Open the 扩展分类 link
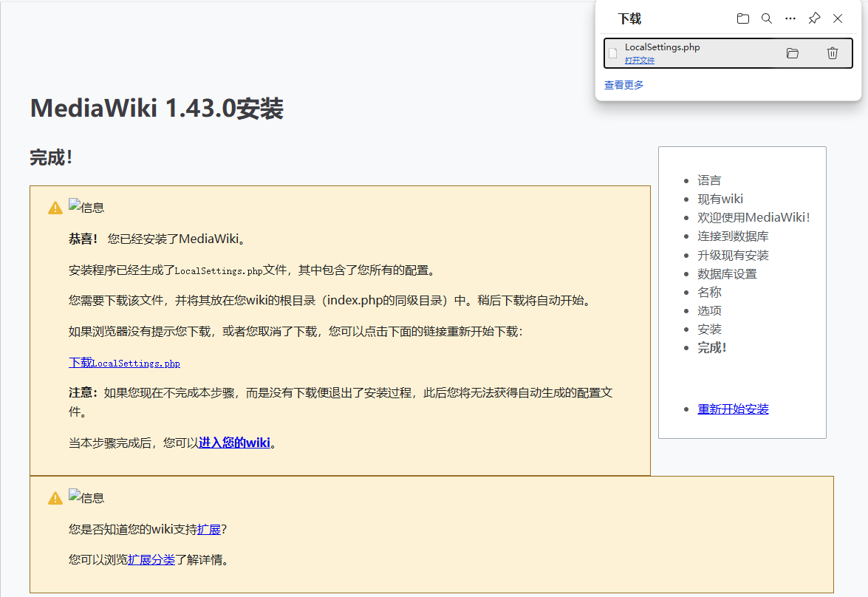 [151, 560]
